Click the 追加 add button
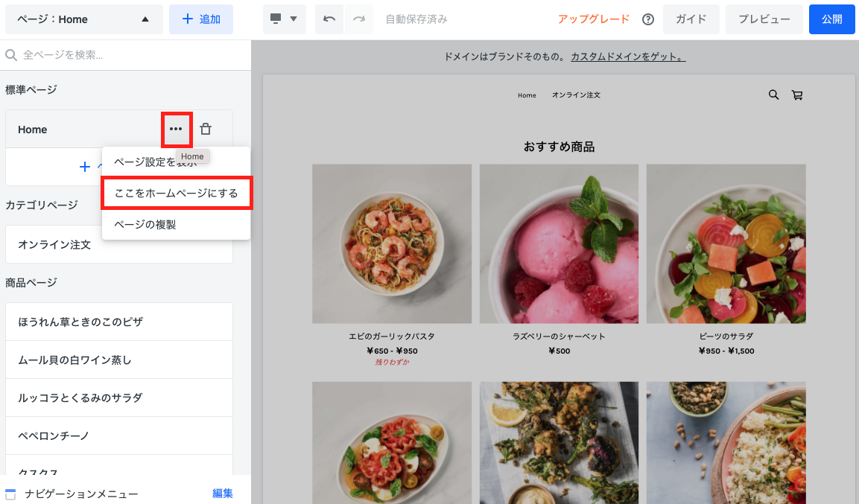This screenshot has height=504, width=859. coord(201,19)
